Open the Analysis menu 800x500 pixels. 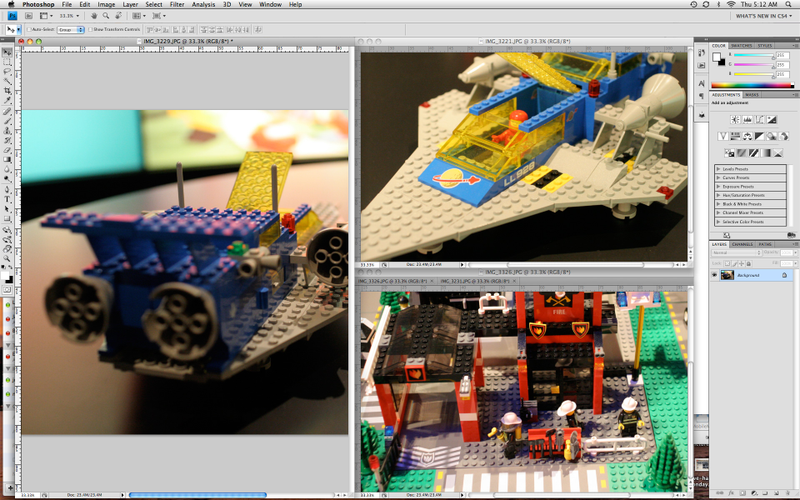pyautogui.click(x=203, y=4)
